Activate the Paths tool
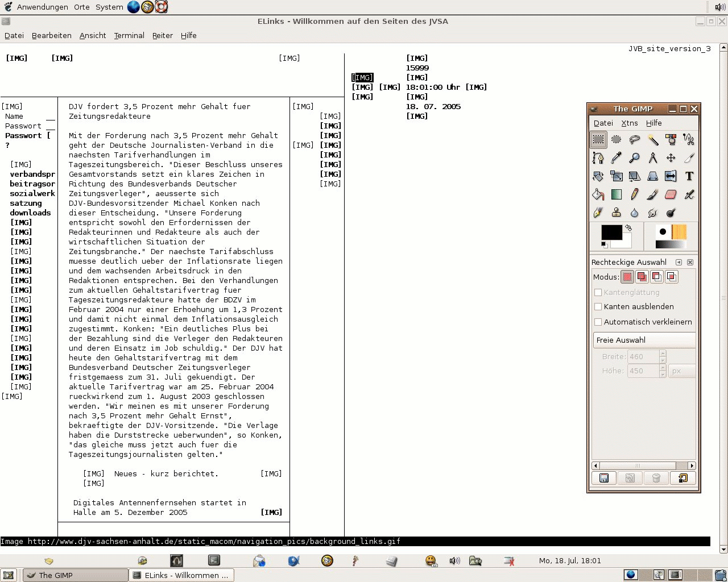 pos(598,157)
